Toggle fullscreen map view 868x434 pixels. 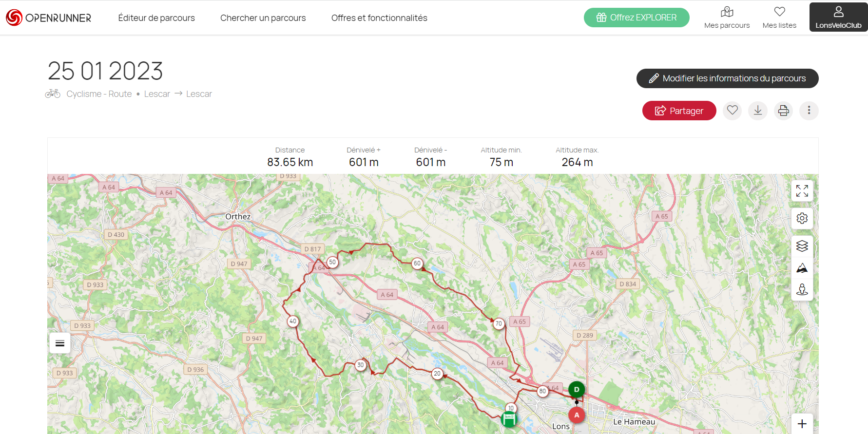click(x=802, y=191)
